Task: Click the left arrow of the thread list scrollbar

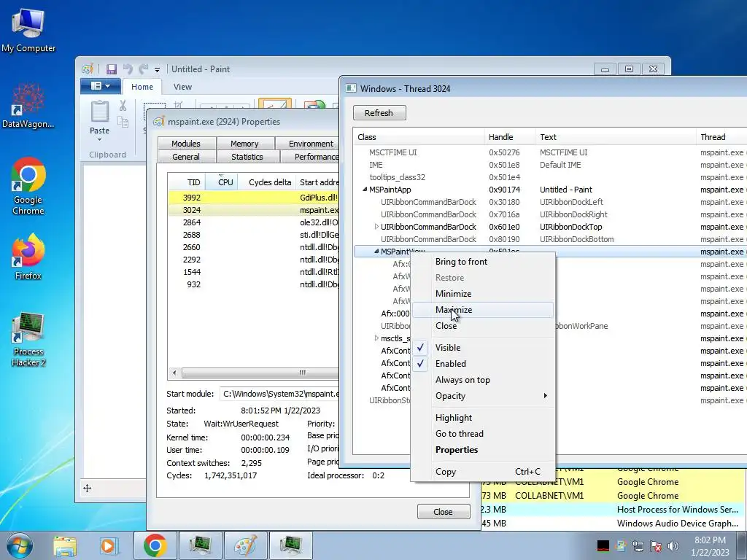Action: pyautogui.click(x=174, y=373)
